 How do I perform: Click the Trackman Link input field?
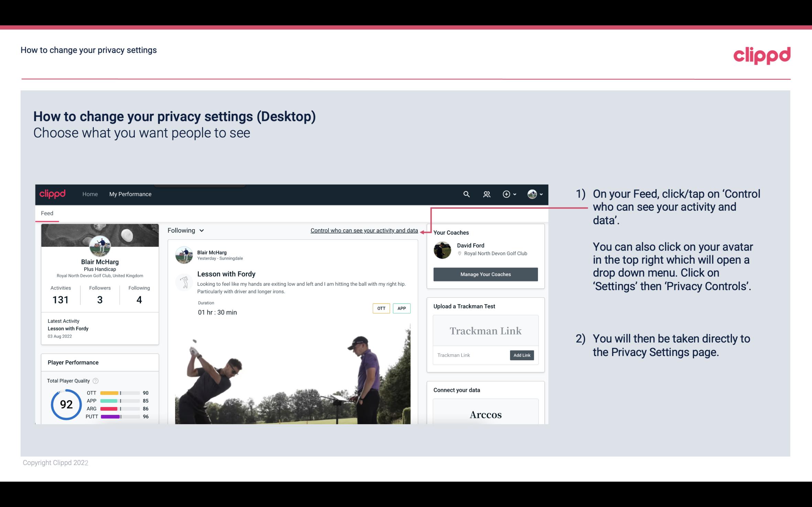pyautogui.click(x=470, y=354)
